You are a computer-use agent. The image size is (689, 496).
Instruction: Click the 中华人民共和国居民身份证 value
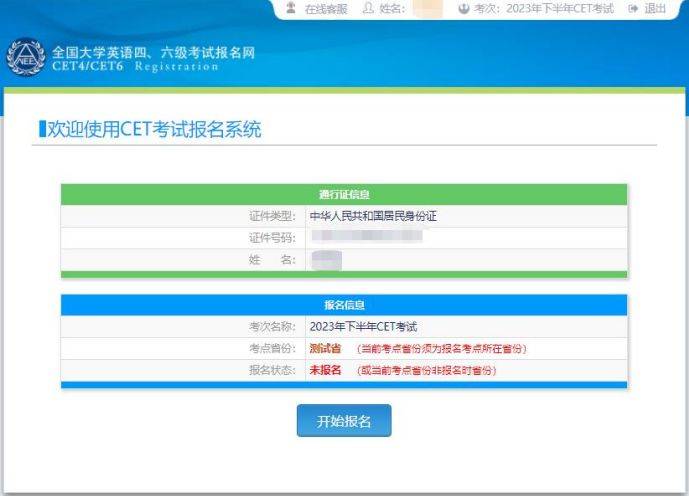pyautogui.click(x=373, y=216)
